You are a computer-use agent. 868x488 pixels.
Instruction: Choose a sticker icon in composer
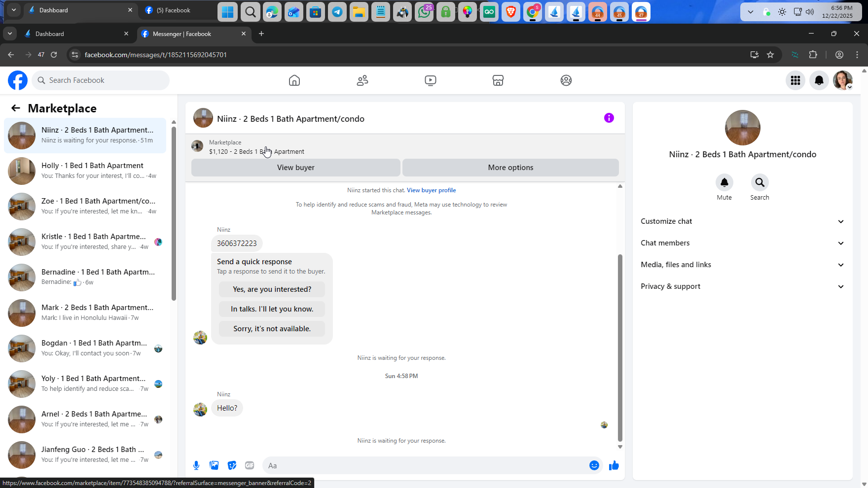coord(232,465)
